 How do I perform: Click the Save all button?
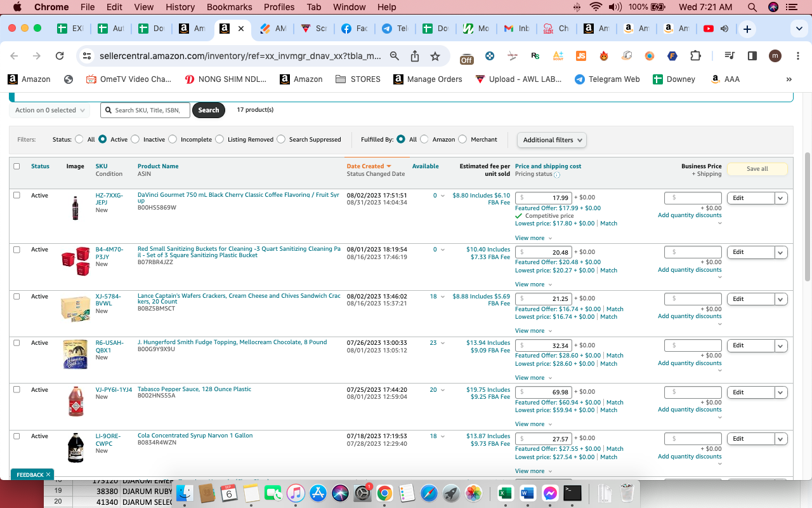click(x=757, y=169)
